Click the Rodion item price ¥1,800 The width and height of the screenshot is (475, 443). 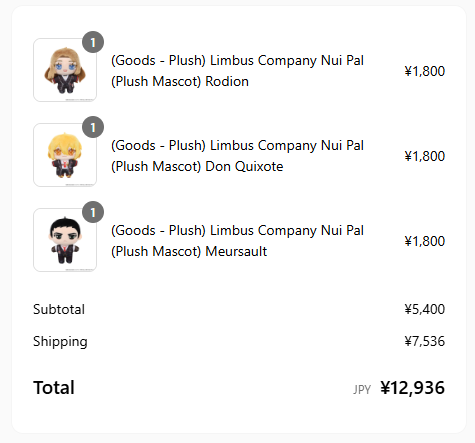click(425, 71)
